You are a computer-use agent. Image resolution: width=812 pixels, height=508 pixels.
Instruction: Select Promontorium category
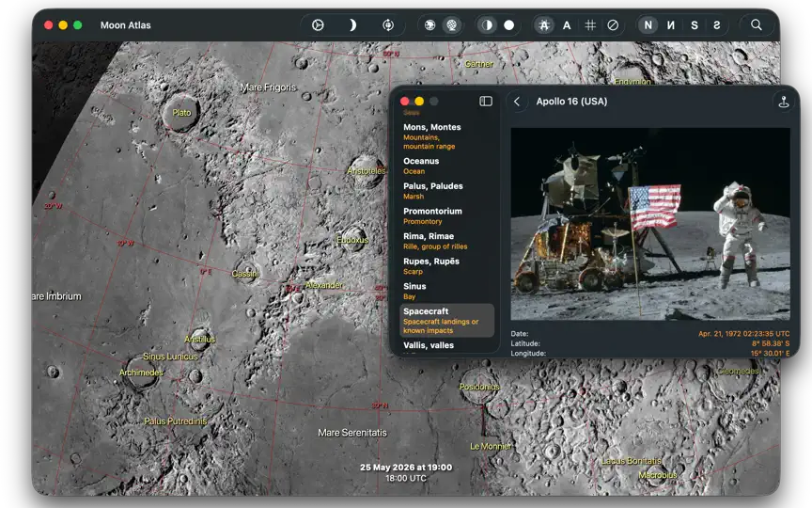446,215
